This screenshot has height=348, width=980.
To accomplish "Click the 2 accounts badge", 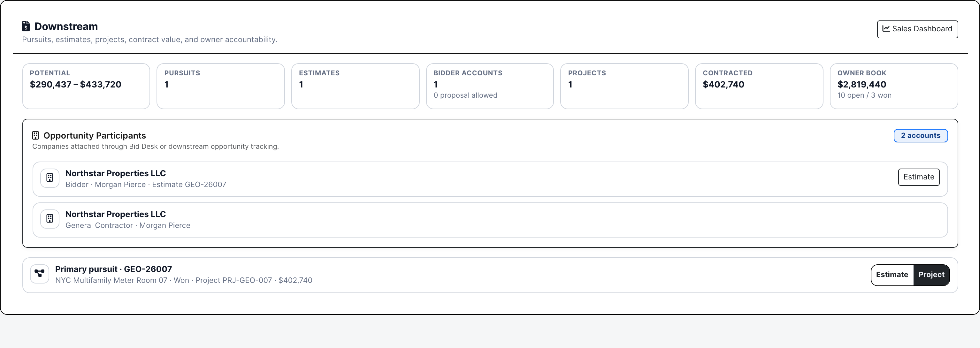I will pyautogui.click(x=920, y=135).
